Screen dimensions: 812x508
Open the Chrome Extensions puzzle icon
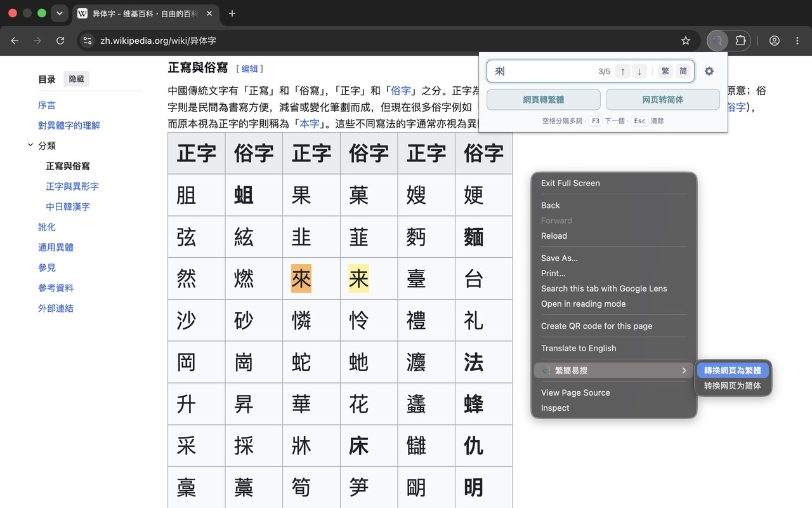pos(740,41)
